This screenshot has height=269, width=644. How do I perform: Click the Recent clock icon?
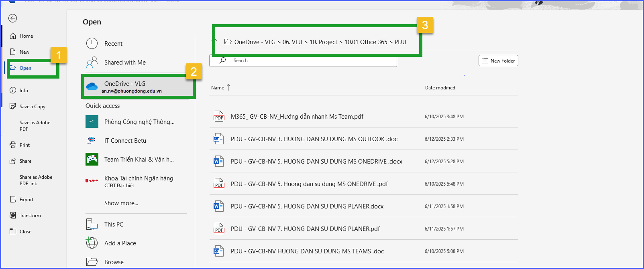click(92, 43)
